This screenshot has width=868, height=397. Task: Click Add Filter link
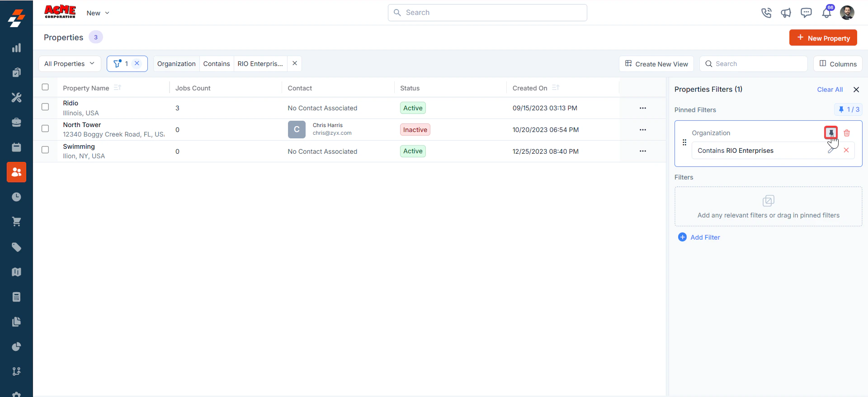pos(699,237)
